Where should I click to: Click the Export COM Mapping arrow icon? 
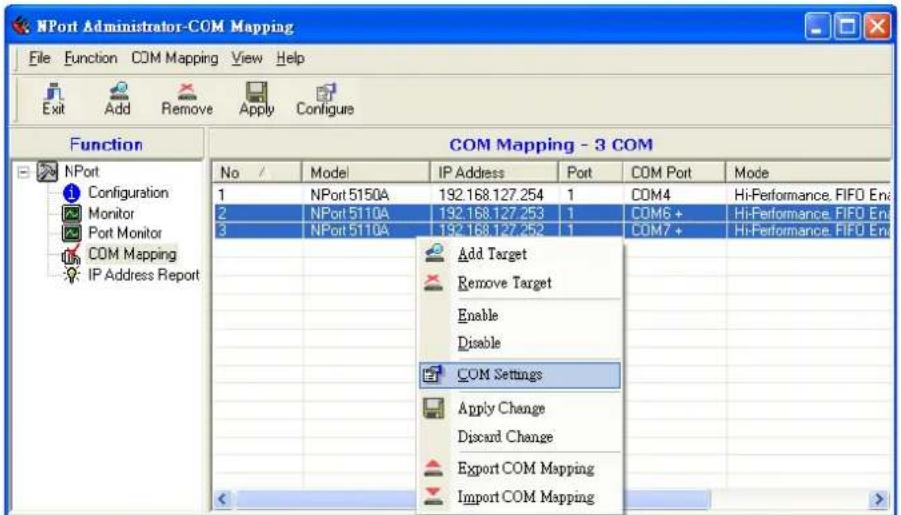[433, 468]
